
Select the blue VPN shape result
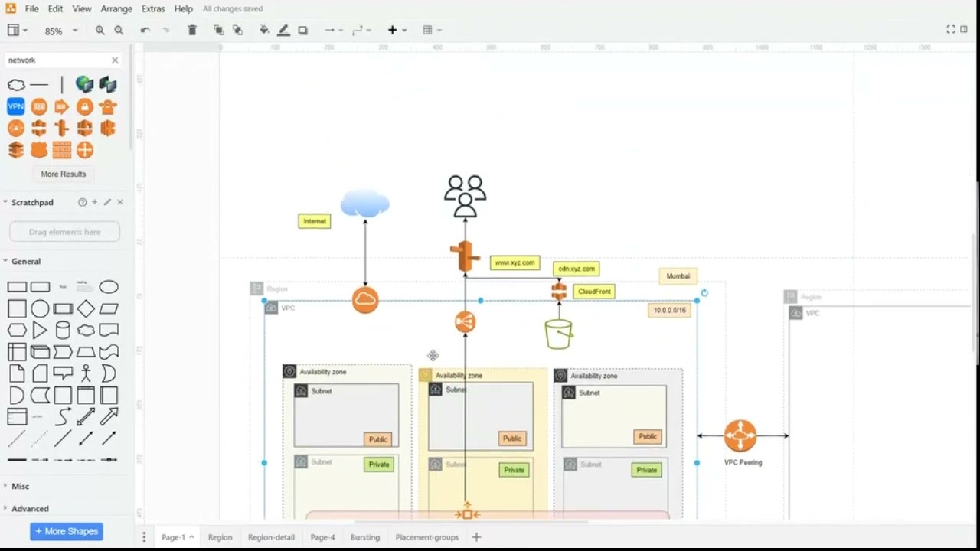(x=16, y=106)
